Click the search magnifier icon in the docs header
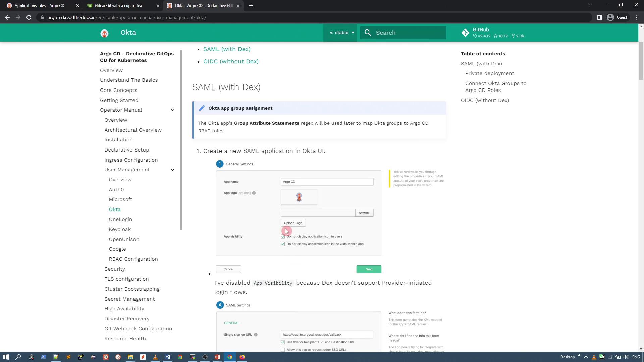Image resolution: width=644 pixels, height=362 pixels. click(368, 33)
